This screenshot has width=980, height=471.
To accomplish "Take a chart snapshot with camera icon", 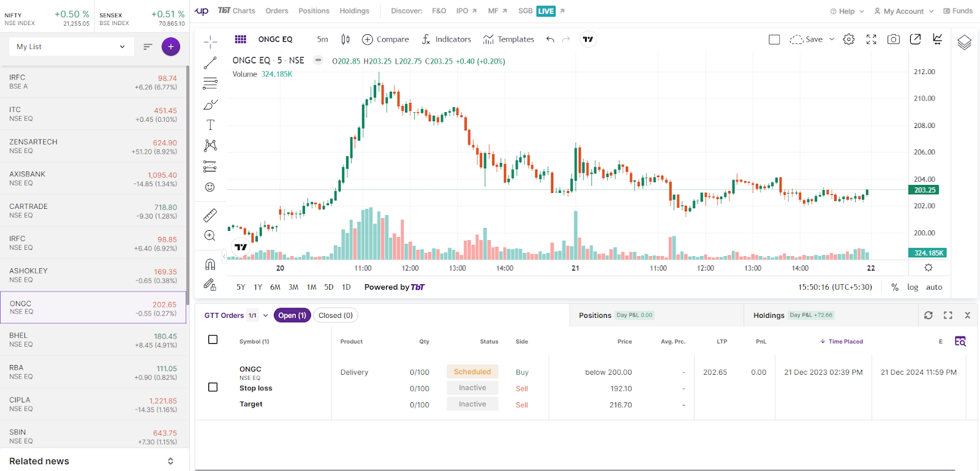I will point(894,39).
